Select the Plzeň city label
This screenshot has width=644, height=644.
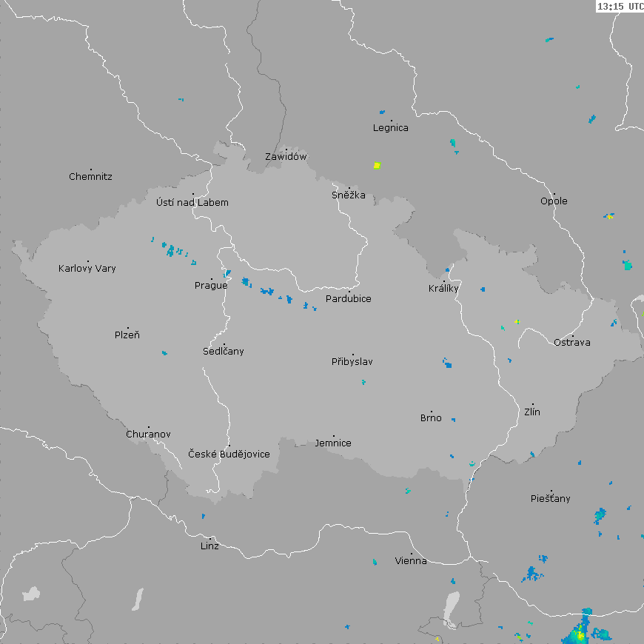[x=127, y=335]
